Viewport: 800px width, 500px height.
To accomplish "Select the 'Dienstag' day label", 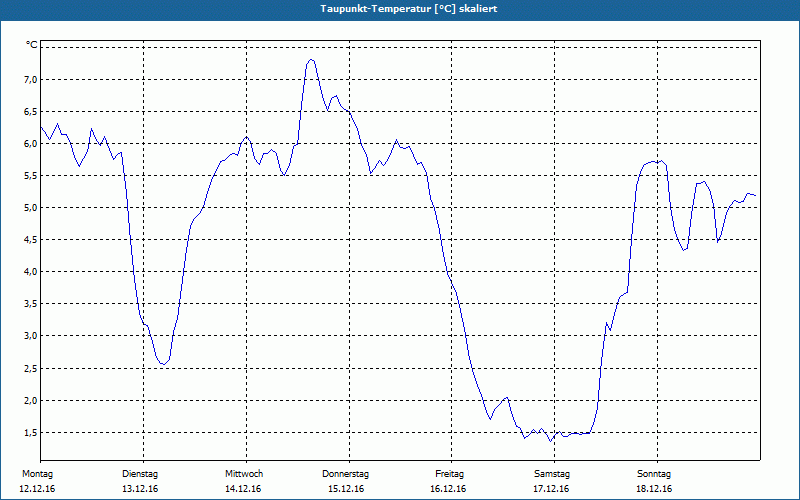I will 140,474.
